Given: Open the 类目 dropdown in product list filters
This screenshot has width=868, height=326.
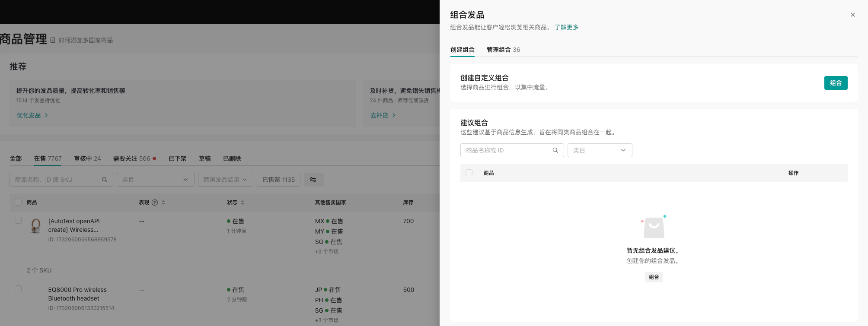Looking at the screenshot, I should [x=155, y=180].
